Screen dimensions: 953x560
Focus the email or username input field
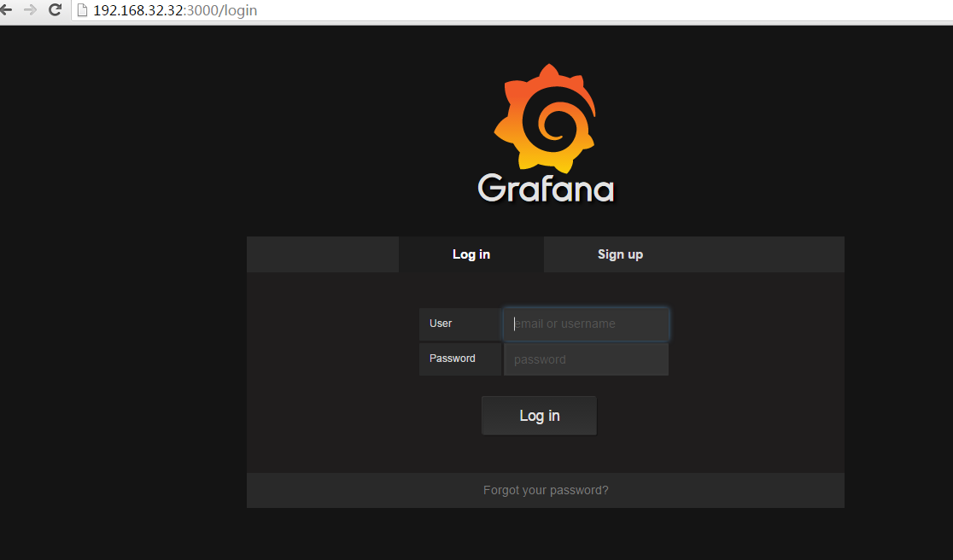(586, 324)
